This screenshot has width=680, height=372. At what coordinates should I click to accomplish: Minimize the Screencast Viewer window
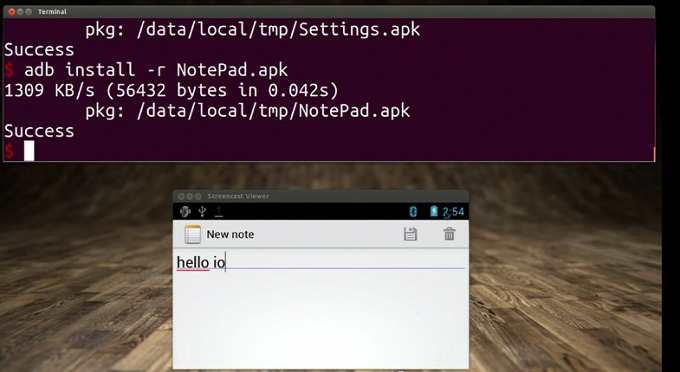pyautogui.click(x=190, y=196)
